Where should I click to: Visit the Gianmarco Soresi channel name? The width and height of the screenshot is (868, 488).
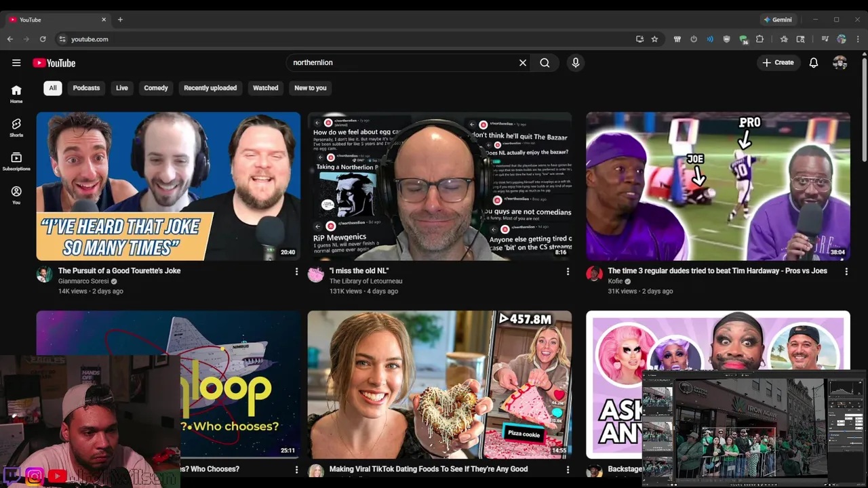[x=83, y=281]
